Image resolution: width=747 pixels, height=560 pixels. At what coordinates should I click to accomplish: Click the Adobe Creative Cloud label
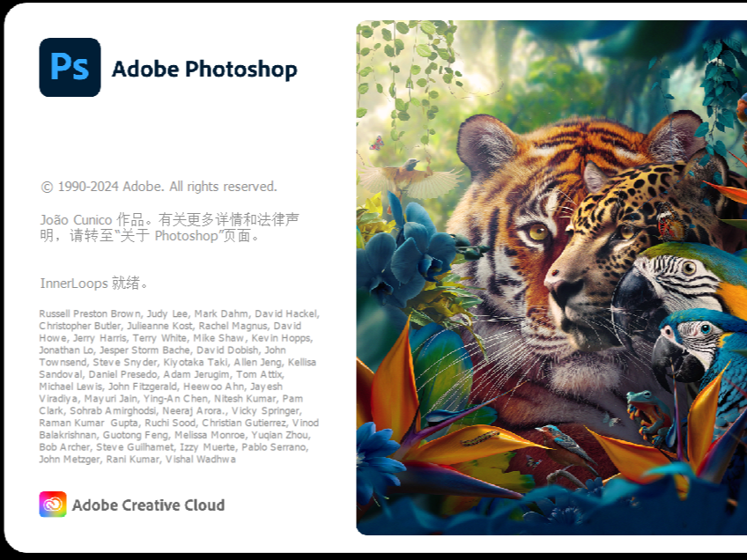(148, 505)
